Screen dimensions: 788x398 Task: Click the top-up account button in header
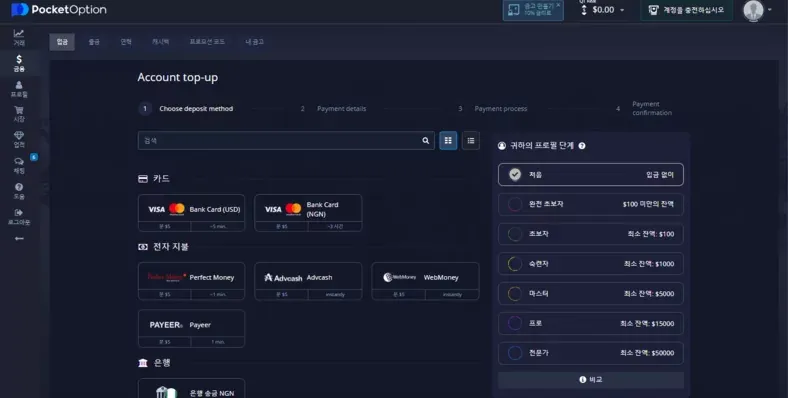(686, 10)
